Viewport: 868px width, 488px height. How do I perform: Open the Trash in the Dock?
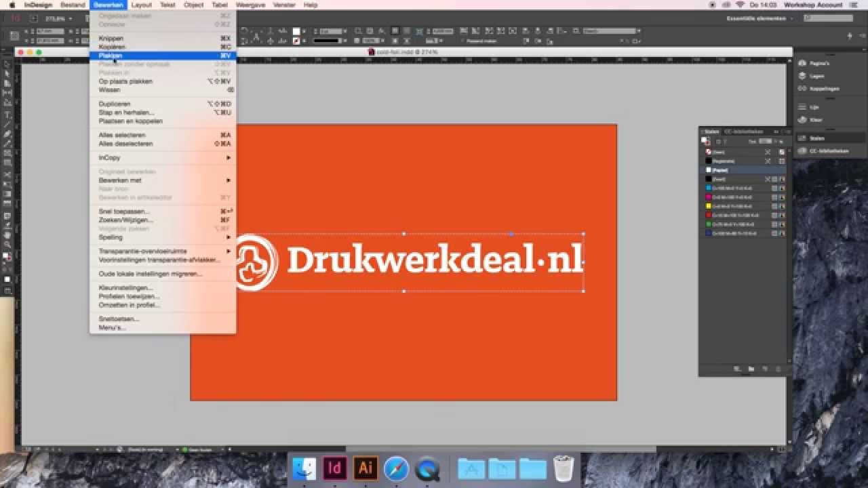click(564, 468)
